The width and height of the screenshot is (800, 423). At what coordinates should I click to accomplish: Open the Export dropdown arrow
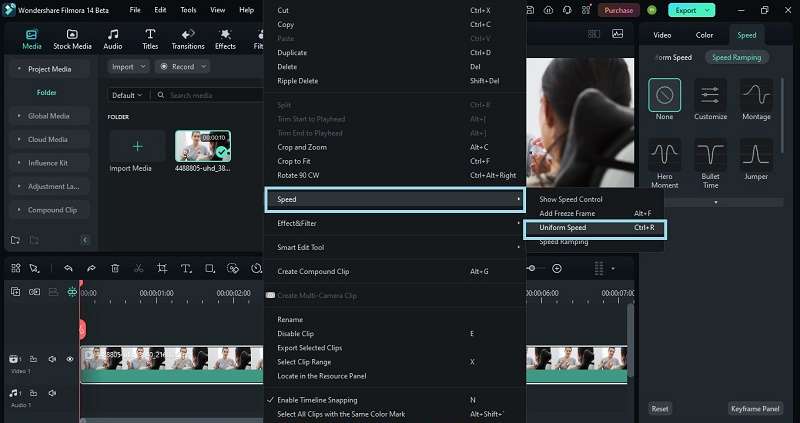[x=707, y=10]
